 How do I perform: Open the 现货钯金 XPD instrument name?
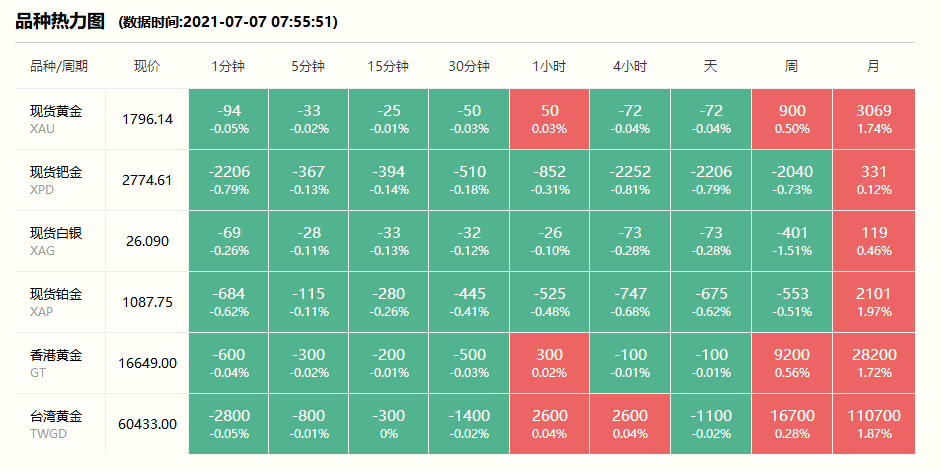(56, 179)
